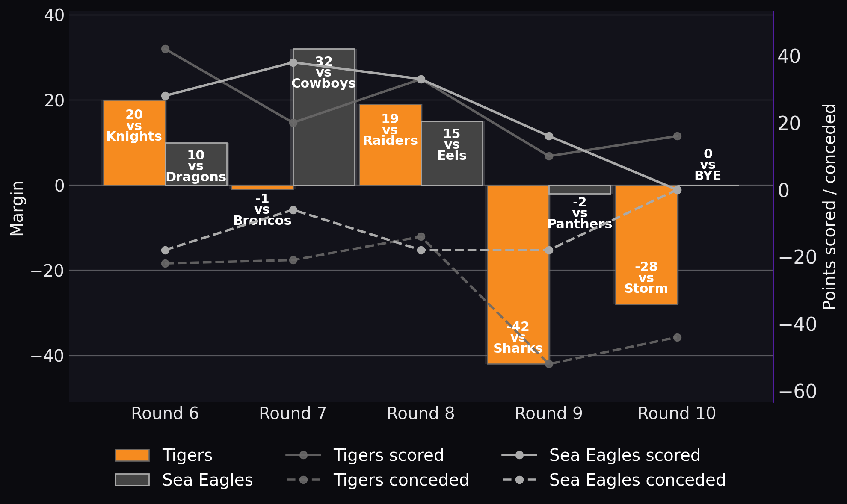Screen dimensions: 847x504
Task: Click the 0 vs BYE label
Action: tap(708, 165)
